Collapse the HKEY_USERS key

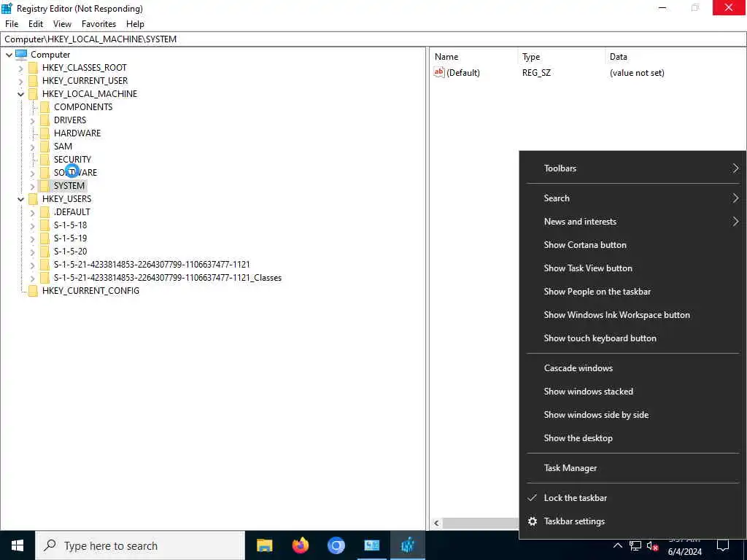20,200
